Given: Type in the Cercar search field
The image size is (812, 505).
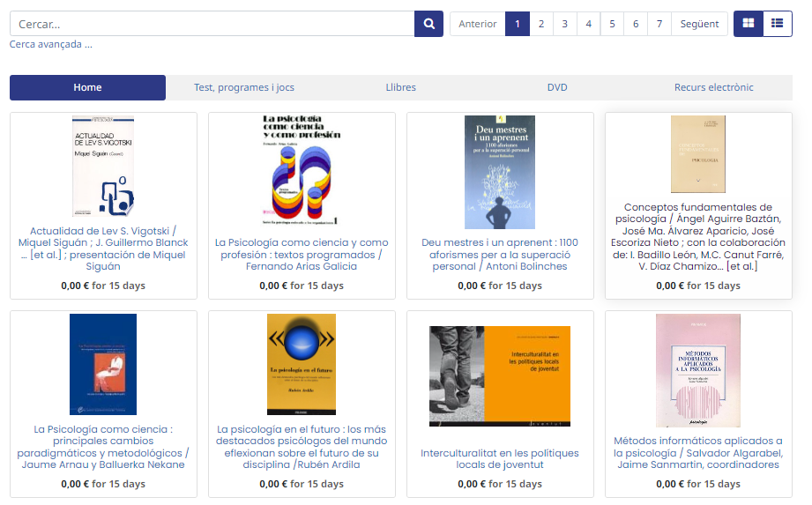Looking at the screenshot, I should tap(212, 24).
